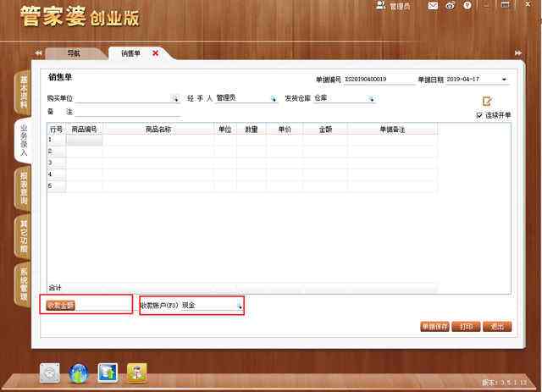Select the 销售单 tab
This screenshot has width=542, height=392.
coord(130,53)
